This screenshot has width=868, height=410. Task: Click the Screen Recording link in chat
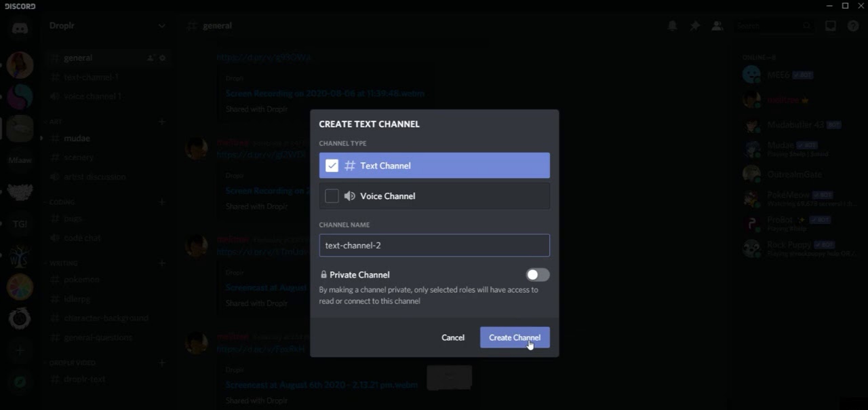pyautogui.click(x=325, y=94)
